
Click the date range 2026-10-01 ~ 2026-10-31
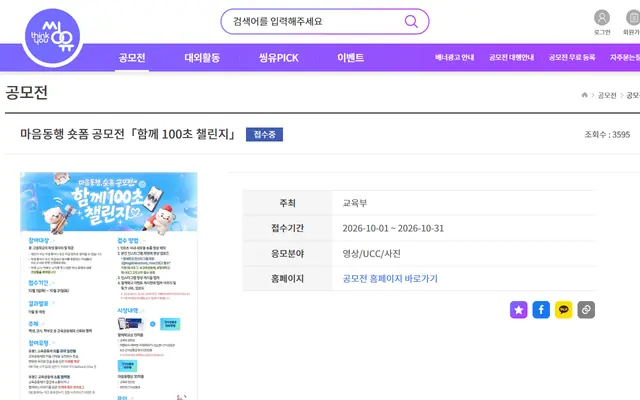[x=393, y=228]
